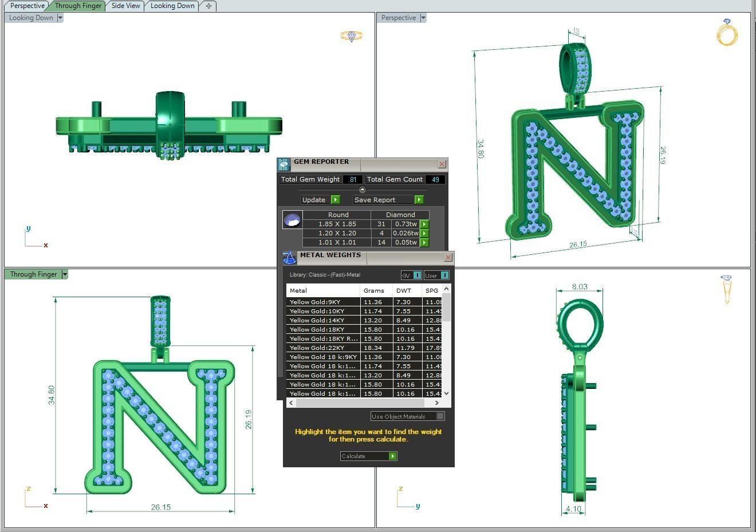Click the 8.03 dimension in Side View viewport
Image resolution: width=756 pixels, height=532 pixels.
coord(580,286)
